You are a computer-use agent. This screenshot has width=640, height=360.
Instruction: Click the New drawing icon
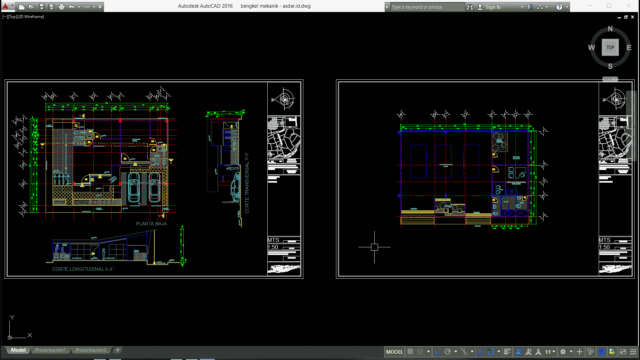22,7
